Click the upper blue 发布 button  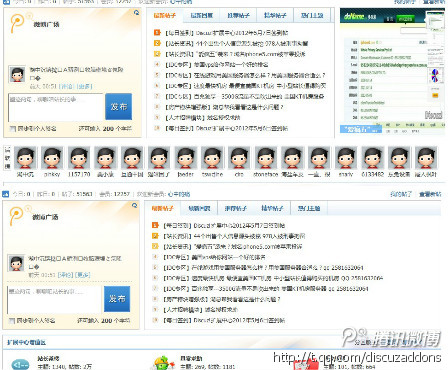pos(119,107)
